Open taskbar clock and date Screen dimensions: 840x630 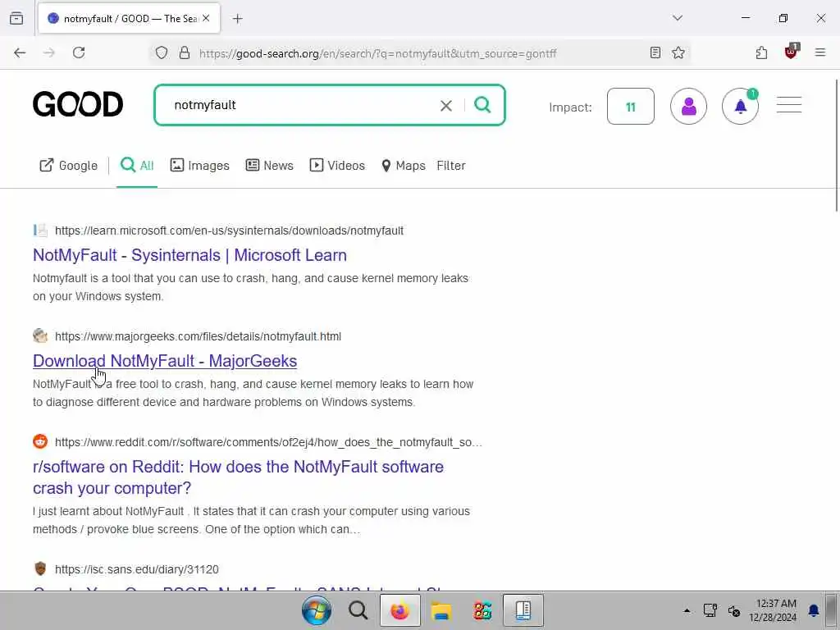773,610
